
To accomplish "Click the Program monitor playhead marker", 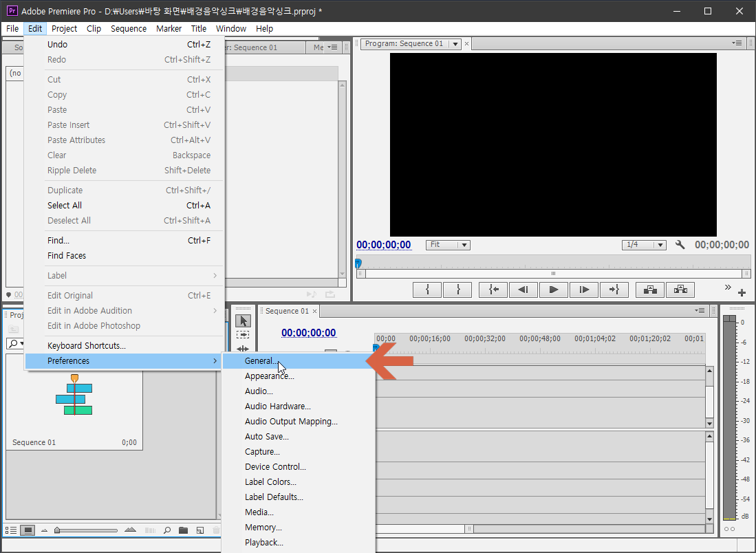I will (x=358, y=263).
